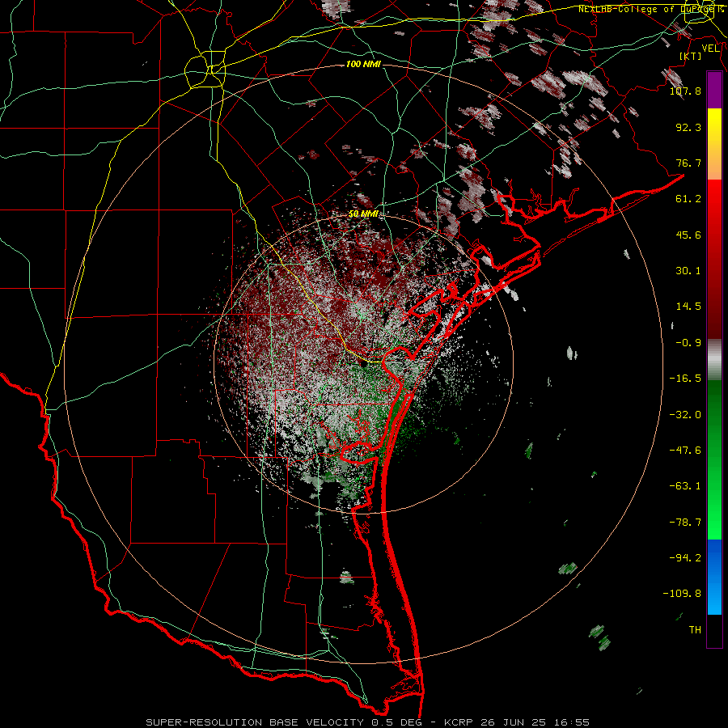Click the yellow highway loop around the city
Viewport: 728px width, 728px height.
[x=205, y=70]
